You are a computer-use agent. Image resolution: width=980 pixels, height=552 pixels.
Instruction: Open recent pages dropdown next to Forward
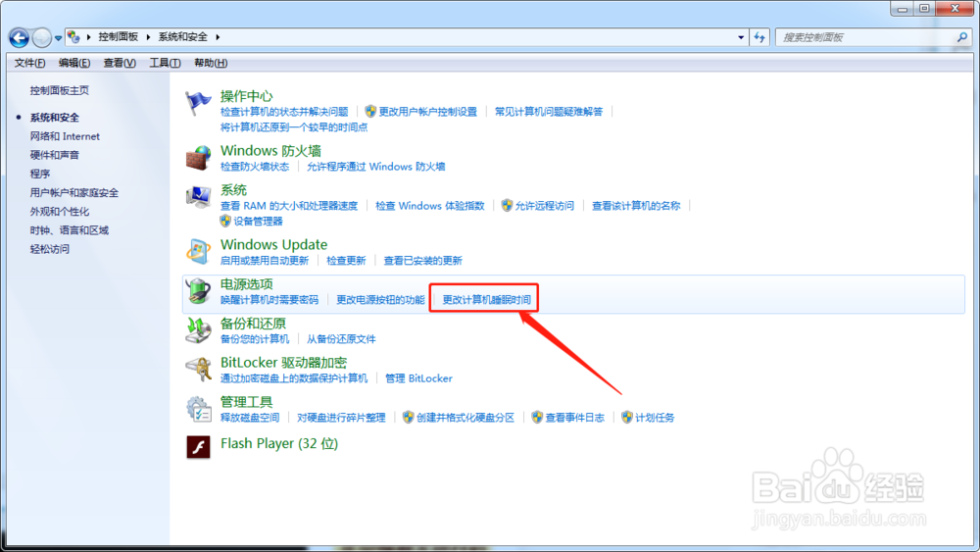58,38
